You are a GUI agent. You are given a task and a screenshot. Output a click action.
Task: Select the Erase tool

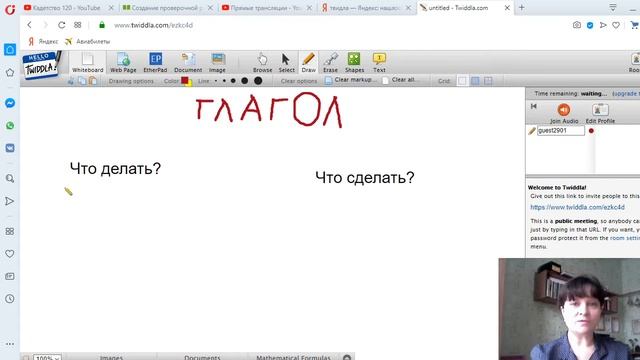[331, 62]
